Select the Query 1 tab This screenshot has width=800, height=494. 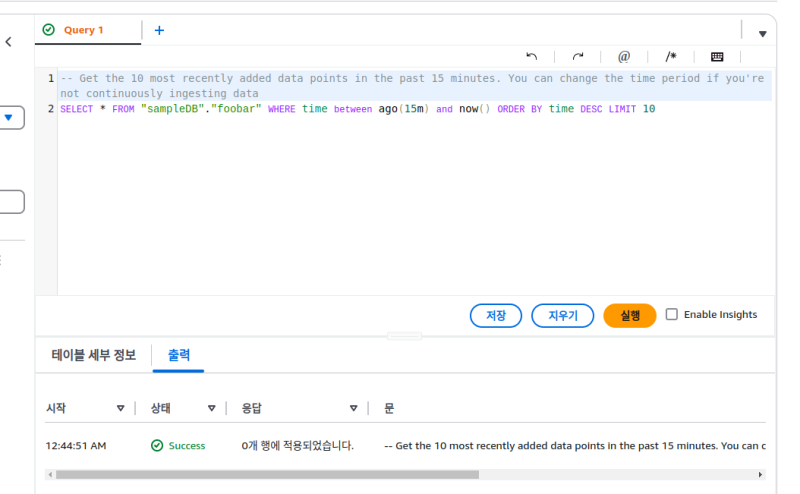(84, 30)
